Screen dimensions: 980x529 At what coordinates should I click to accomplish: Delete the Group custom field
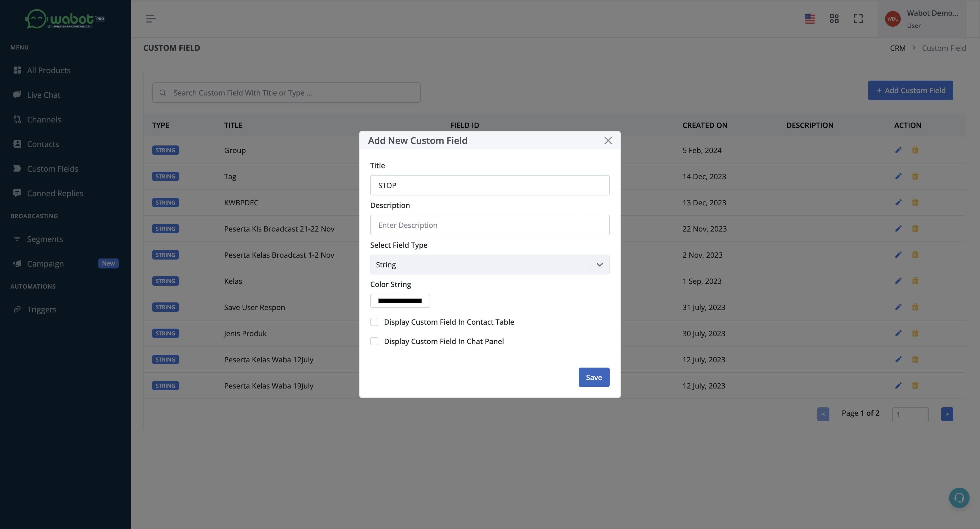pos(915,150)
